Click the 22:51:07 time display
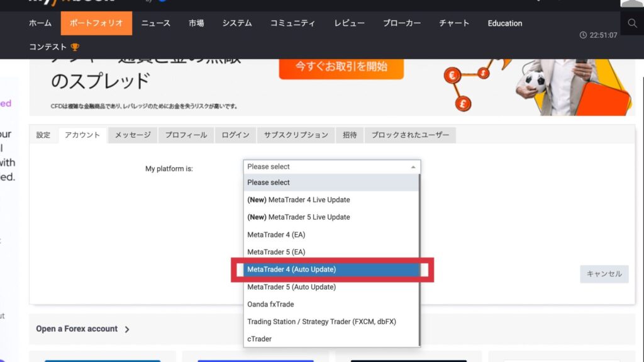Screen dimensions: 644x362 click(603, 35)
